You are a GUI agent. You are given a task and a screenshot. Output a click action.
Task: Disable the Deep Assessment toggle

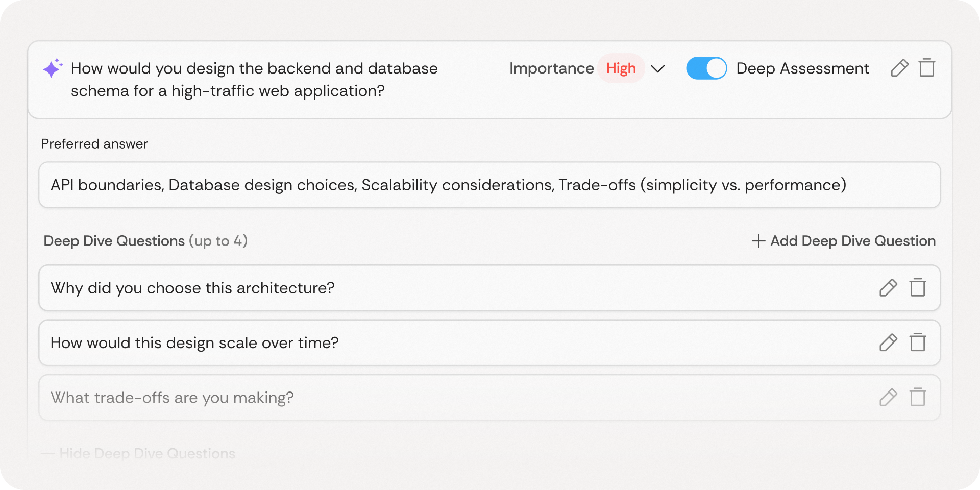[706, 68]
